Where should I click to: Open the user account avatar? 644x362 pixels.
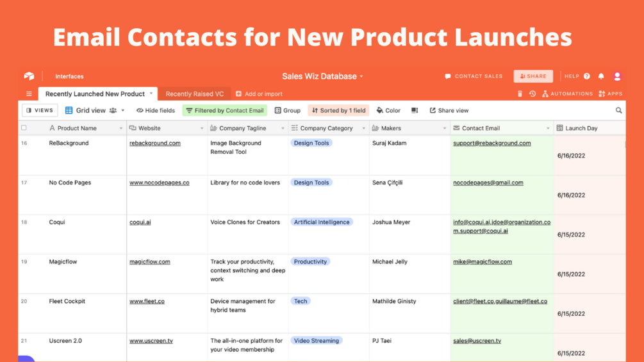coord(617,76)
